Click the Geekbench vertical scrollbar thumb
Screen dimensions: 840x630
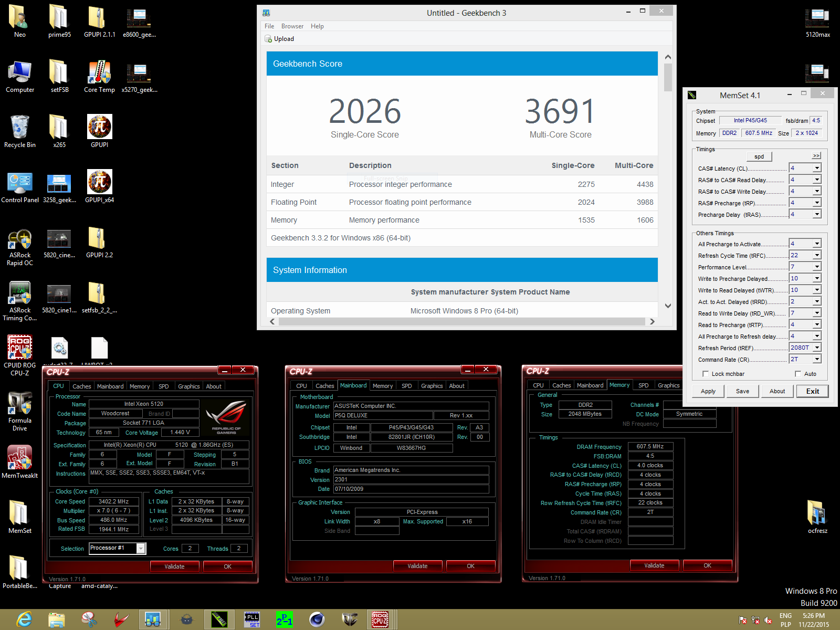pos(668,77)
